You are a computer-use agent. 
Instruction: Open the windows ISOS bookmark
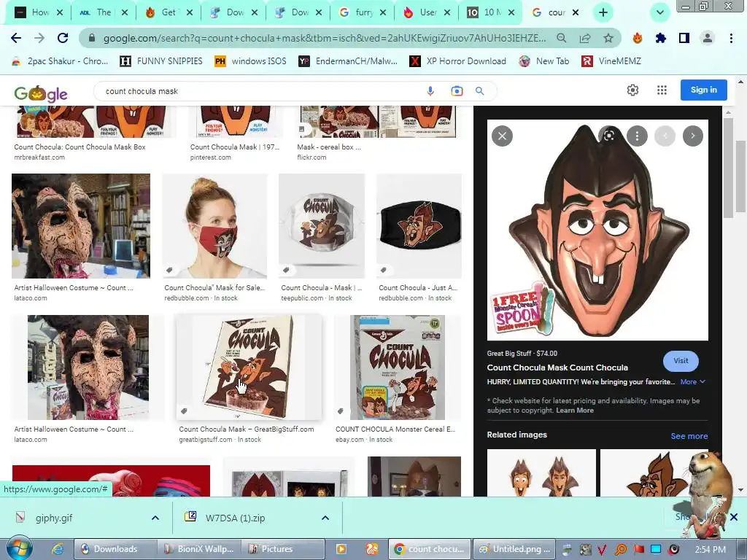pyautogui.click(x=251, y=61)
